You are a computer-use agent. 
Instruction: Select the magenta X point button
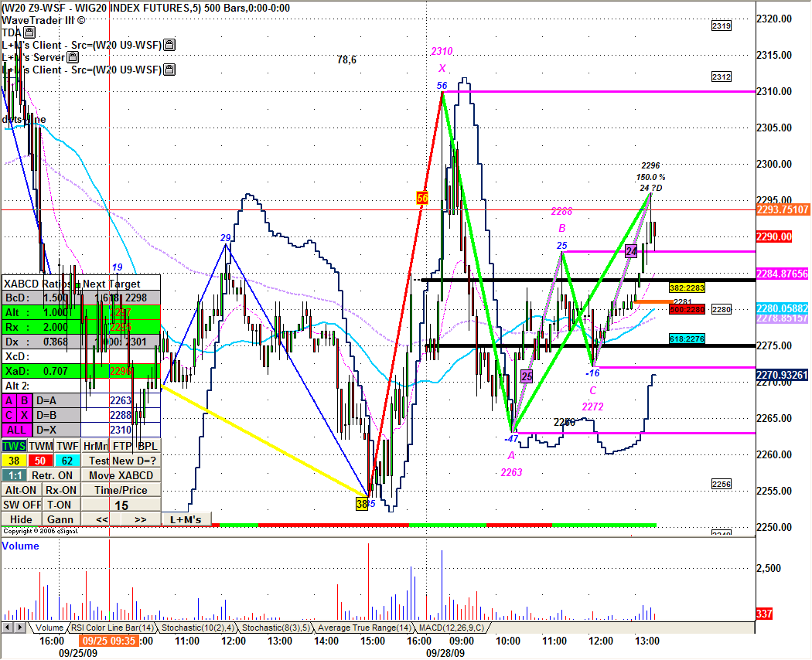click(24, 415)
